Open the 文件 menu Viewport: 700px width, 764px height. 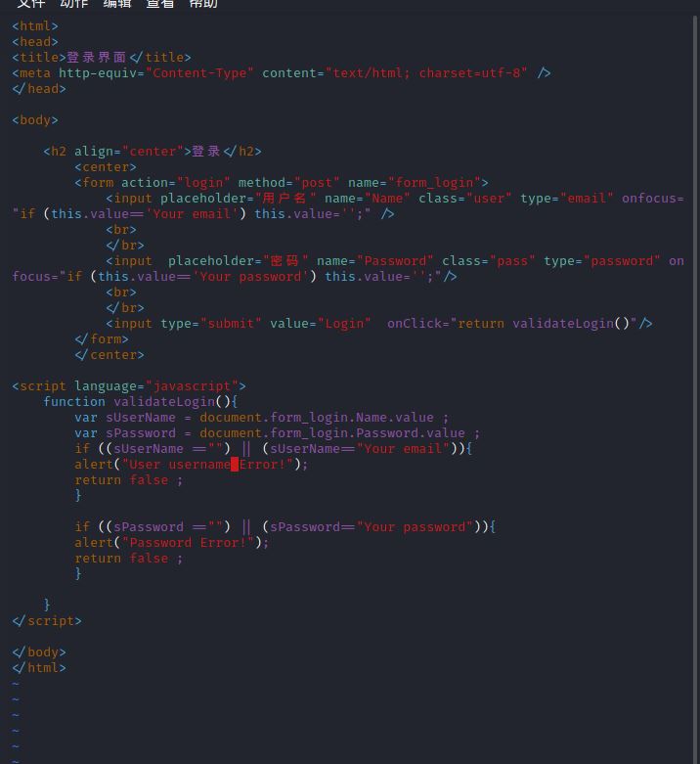[x=31, y=3]
